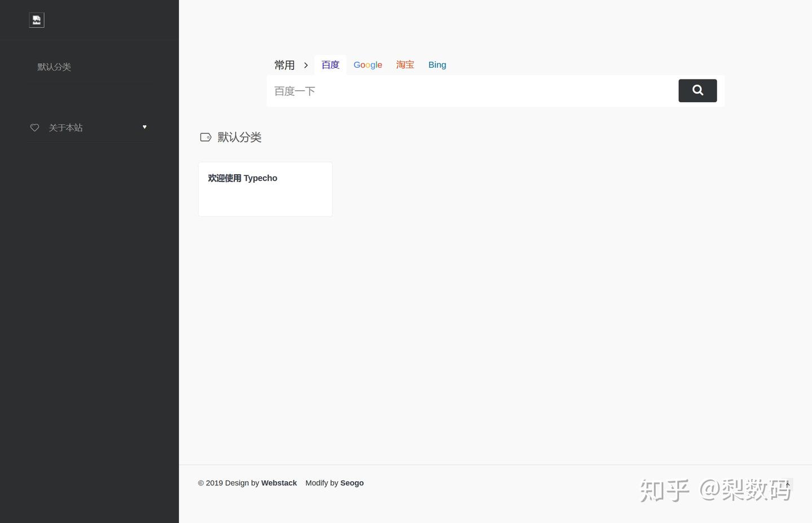Open the 欢迎使用 Typecho card
The width and height of the screenshot is (812, 523).
pos(265,189)
